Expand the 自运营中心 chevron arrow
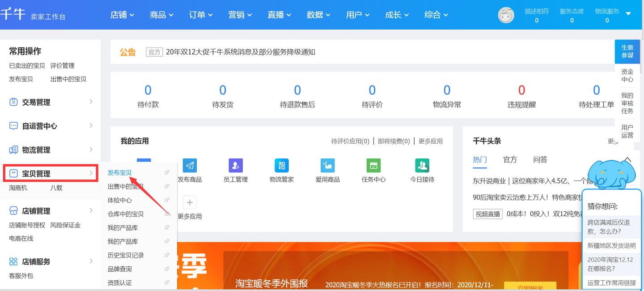This screenshot has height=291, width=644. coord(91,125)
